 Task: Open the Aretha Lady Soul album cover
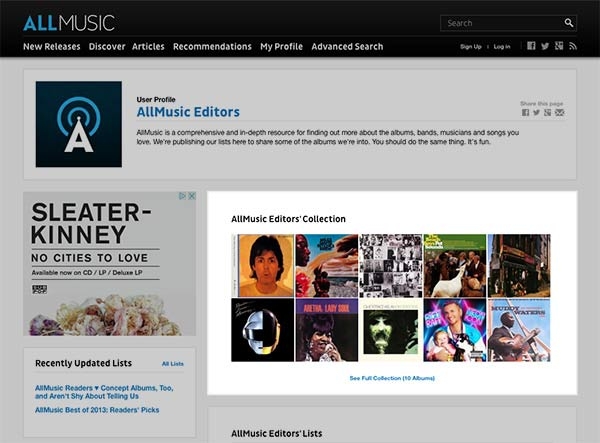(x=327, y=330)
